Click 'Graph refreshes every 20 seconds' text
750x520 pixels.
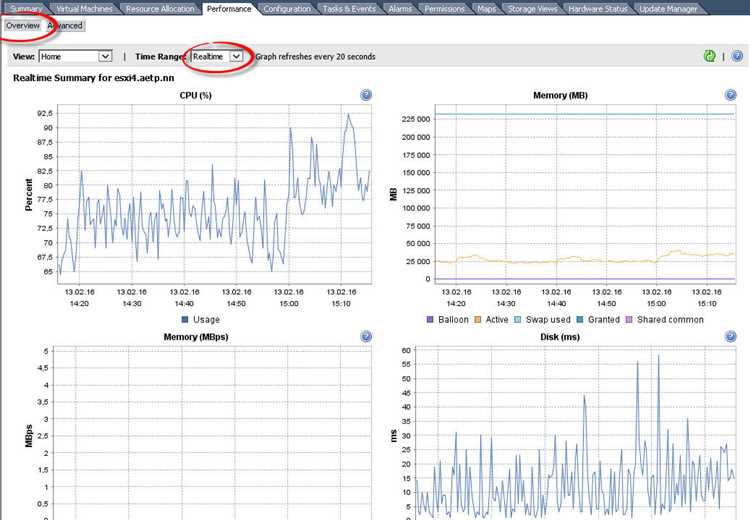point(315,56)
